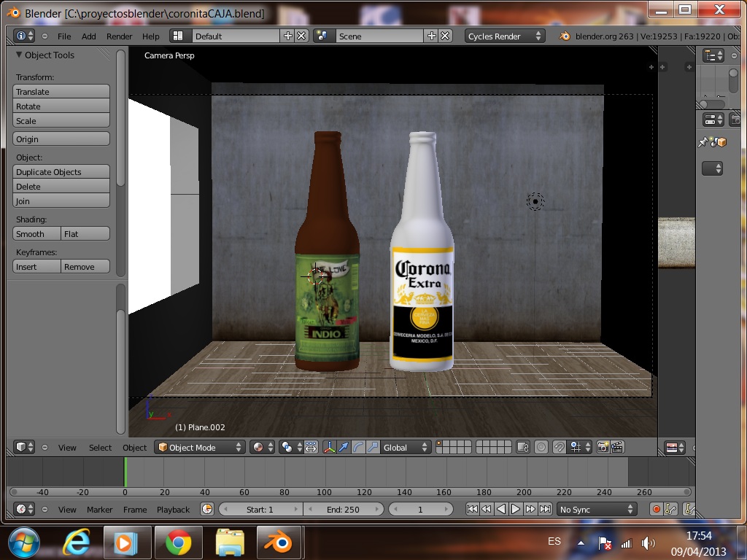The image size is (747, 560).
Task: Delete the current Scene with X
Action: (x=445, y=36)
